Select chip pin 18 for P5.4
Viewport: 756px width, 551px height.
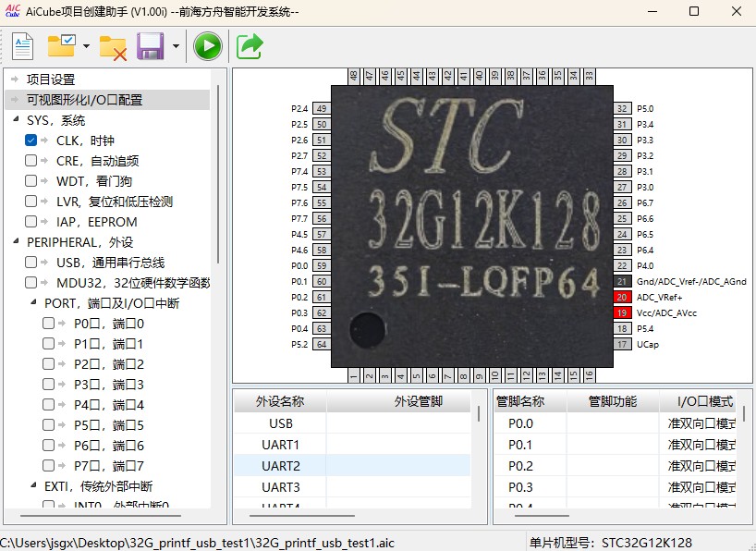[x=622, y=328]
